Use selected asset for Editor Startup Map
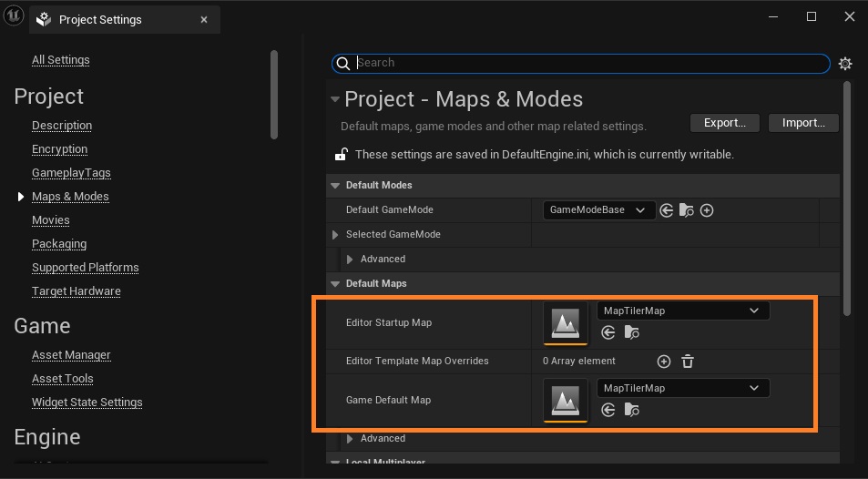The width and height of the screenshot is (868, 479). (x=608, y=333)
